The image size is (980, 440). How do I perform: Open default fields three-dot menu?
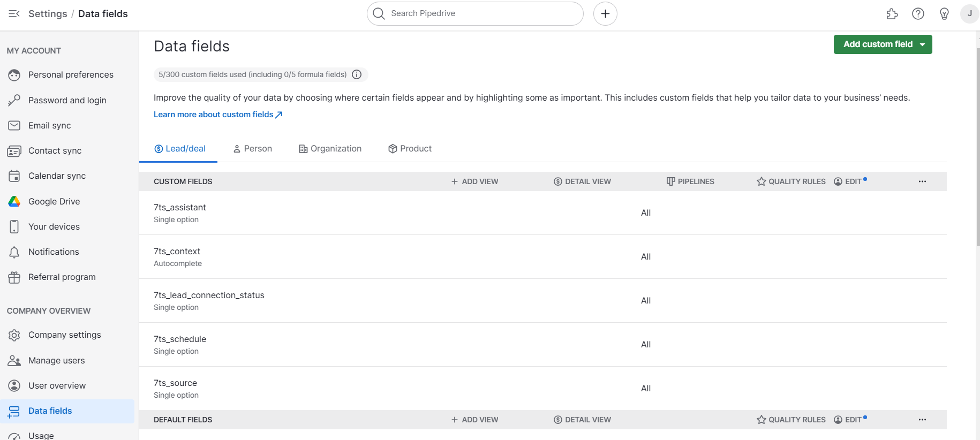[x=922, y=420]
